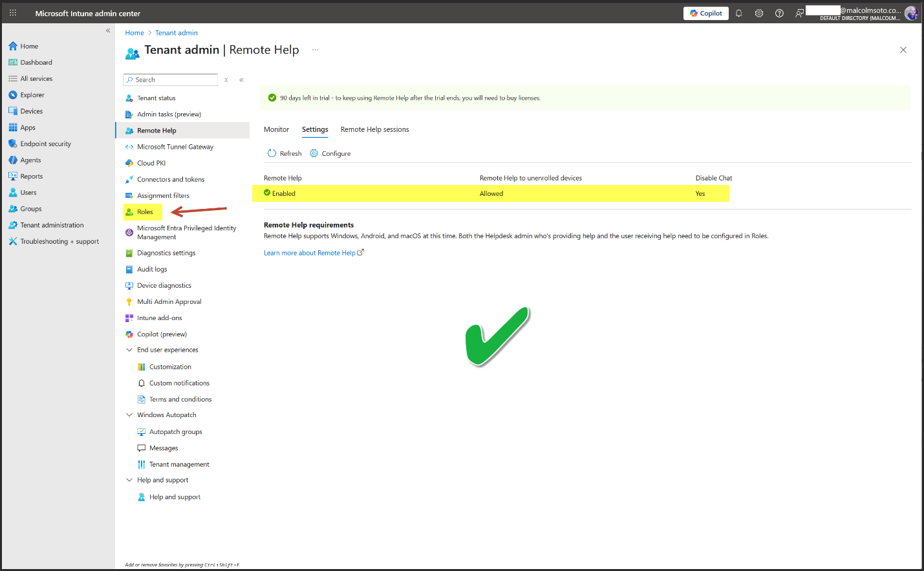Open the app launcher waffle icon
Image resolution: width=924 pixels, height=571 pixels.
[12, 13]
